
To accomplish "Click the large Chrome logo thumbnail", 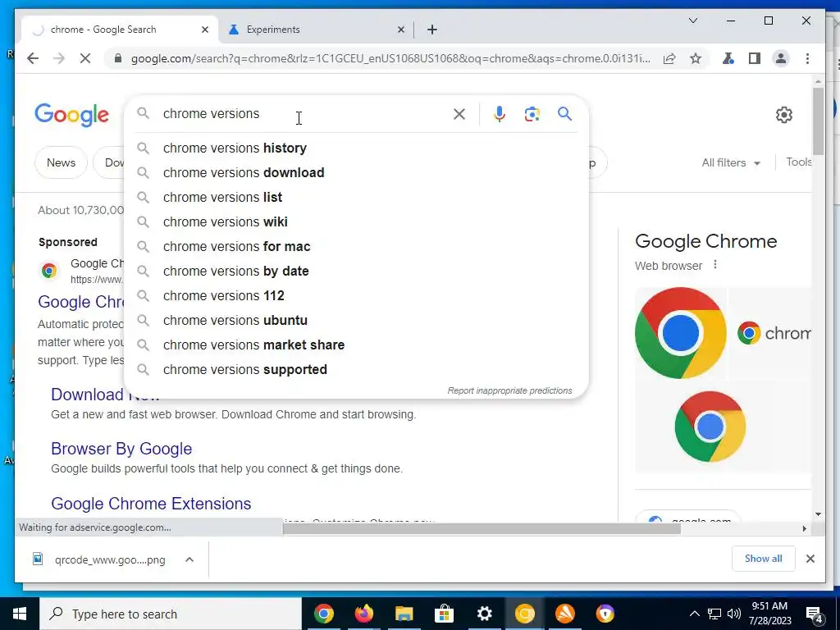I will tap(680, 333).
